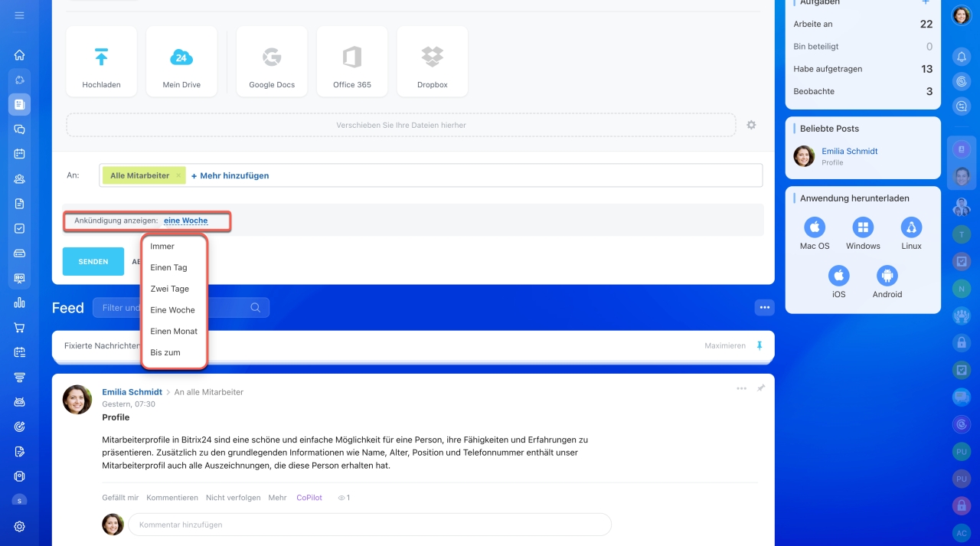Screen dimensions: 980x546
Task: Select Einen Monat from the duration menu
Action: pyautogui.click(x=175, y=332)
